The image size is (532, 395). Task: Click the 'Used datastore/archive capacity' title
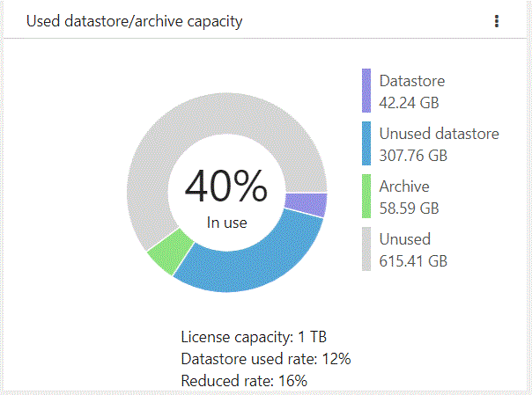click(x=135, y=21)
